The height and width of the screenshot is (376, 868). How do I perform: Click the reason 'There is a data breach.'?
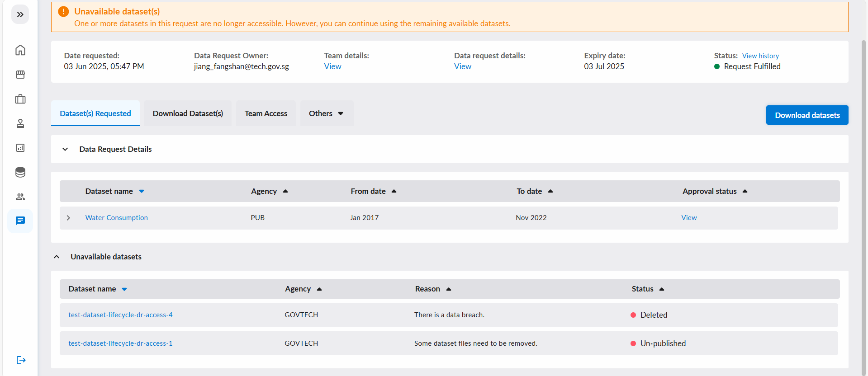pos(449,315)
